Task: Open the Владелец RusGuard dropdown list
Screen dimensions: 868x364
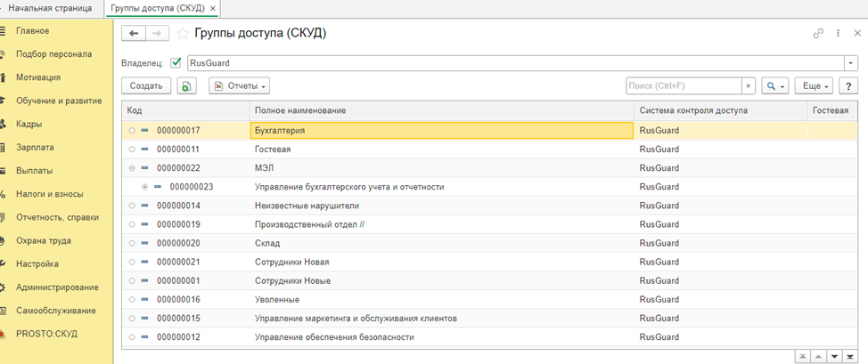Action: point(851,62)
